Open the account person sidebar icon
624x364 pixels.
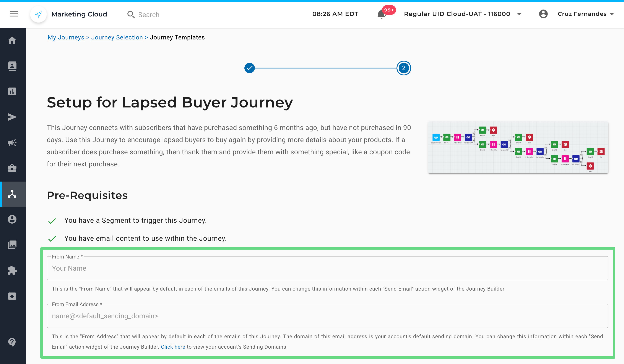[x=12, y=219]
